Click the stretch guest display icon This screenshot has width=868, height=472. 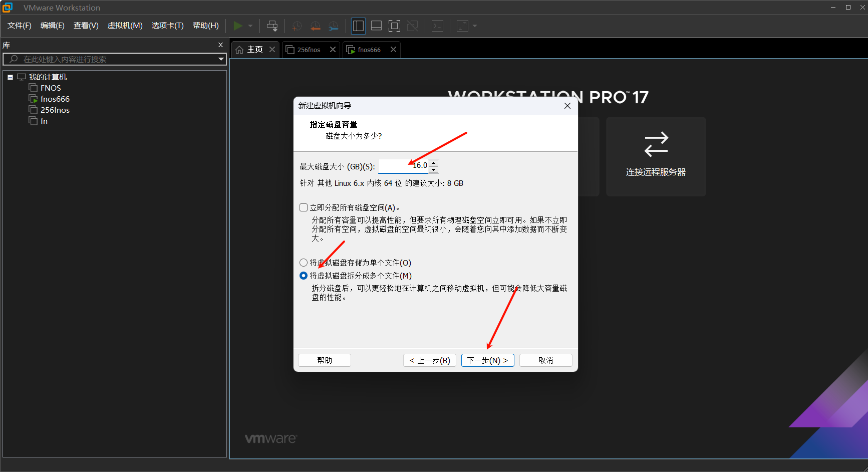462,26
